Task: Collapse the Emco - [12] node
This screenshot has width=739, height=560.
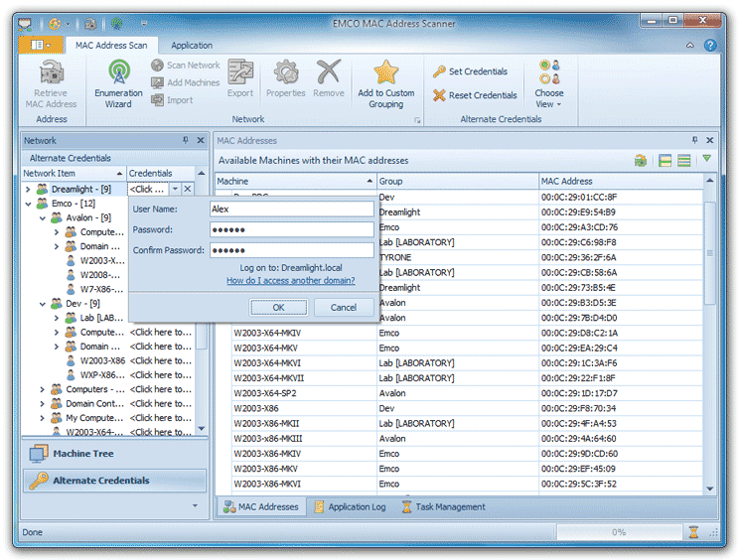Action: click(x=28, y=204)
